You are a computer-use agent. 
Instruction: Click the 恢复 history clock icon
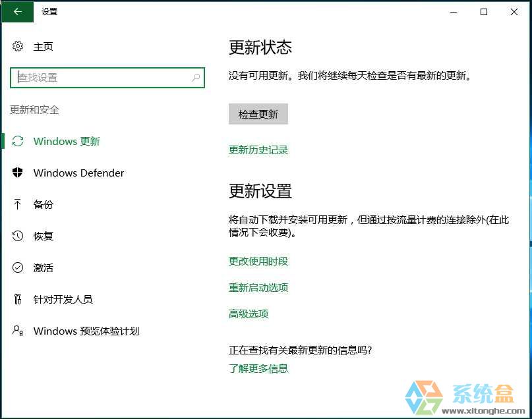tap(18, 236)
